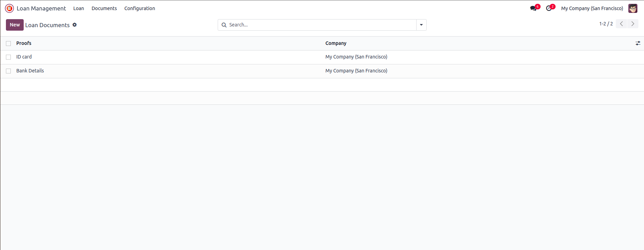Viewport: 644px width, 250px height.
Task: Focus the Search input field
Action: [321, 25]
